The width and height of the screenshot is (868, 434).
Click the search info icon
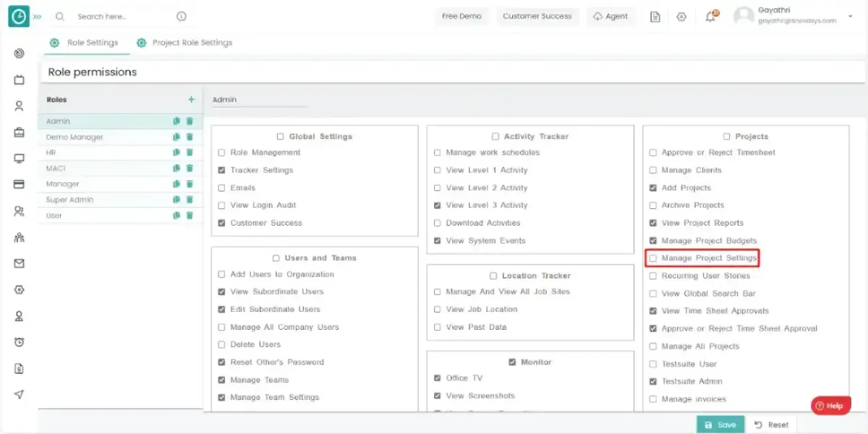(182, 17)
